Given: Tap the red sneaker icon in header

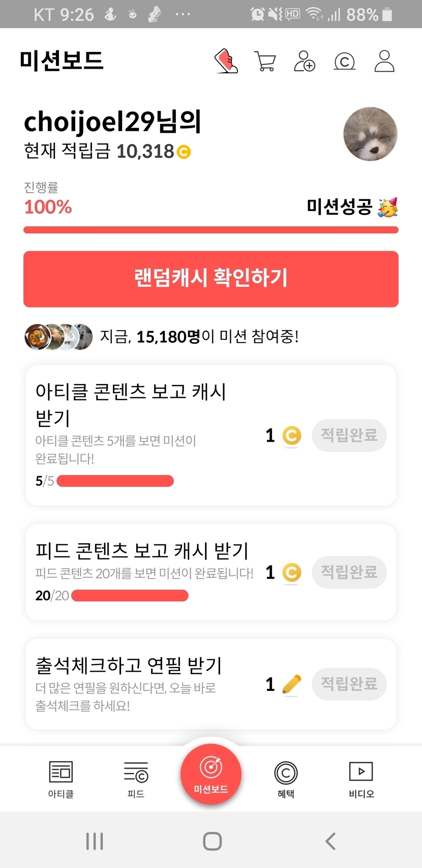Looking at the screenshot, I should click(x=226, y=61).
